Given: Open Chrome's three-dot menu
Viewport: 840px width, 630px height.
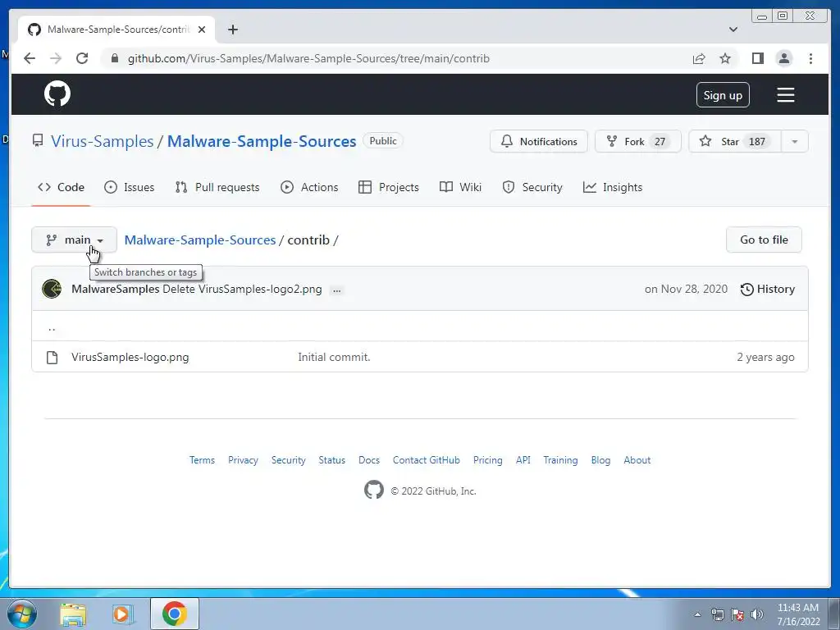Looking at the screenshot, I should (x=810, y=58).
